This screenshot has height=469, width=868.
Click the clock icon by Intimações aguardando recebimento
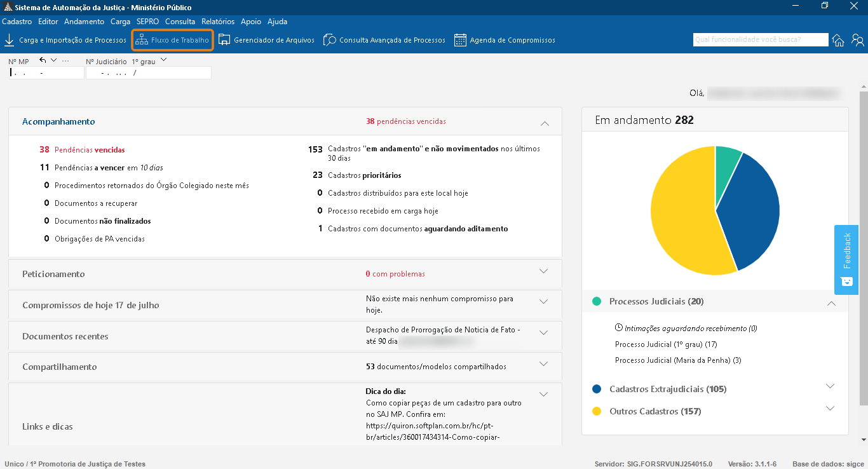pos(619,329)
